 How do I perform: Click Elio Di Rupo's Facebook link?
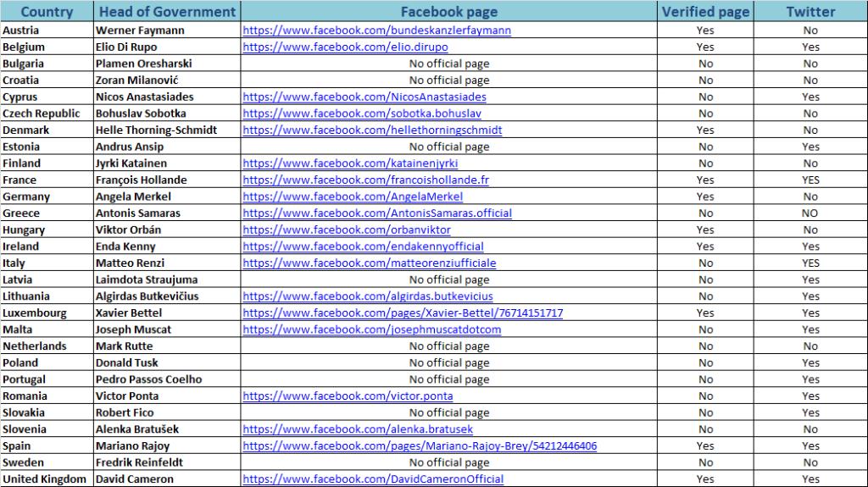pos(345,47)
